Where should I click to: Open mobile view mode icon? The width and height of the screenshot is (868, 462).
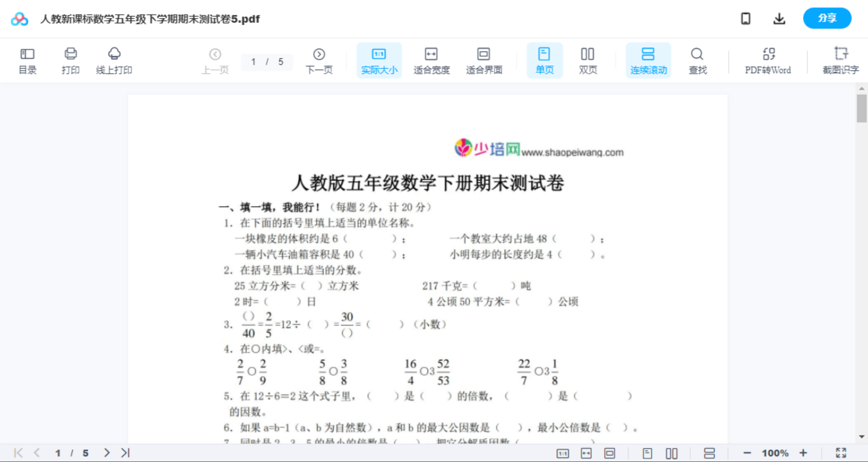point(746,18)
